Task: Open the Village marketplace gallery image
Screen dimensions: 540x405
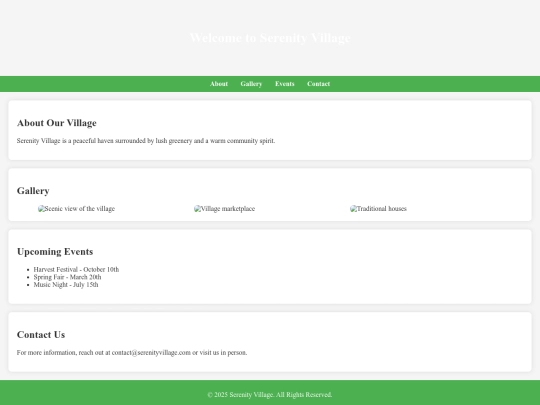Action: pyautogui.click(x=225, y=209)
